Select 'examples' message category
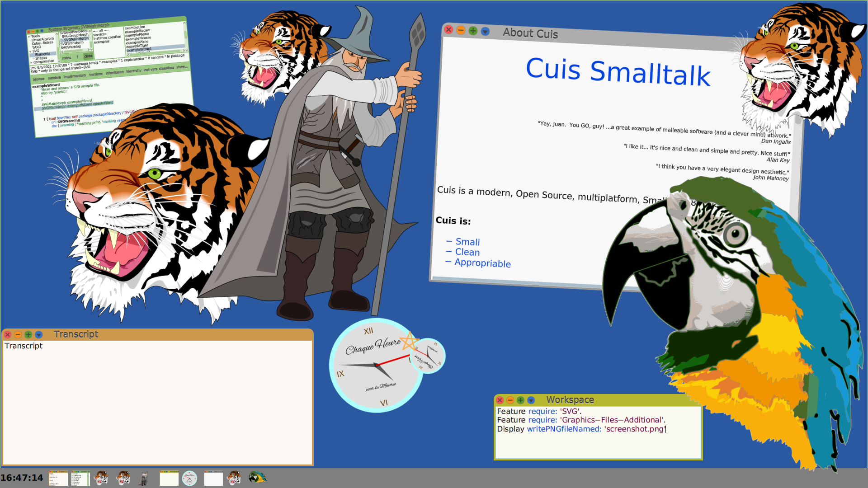Viewport: 868px width, 488px height. coord(102,42)
